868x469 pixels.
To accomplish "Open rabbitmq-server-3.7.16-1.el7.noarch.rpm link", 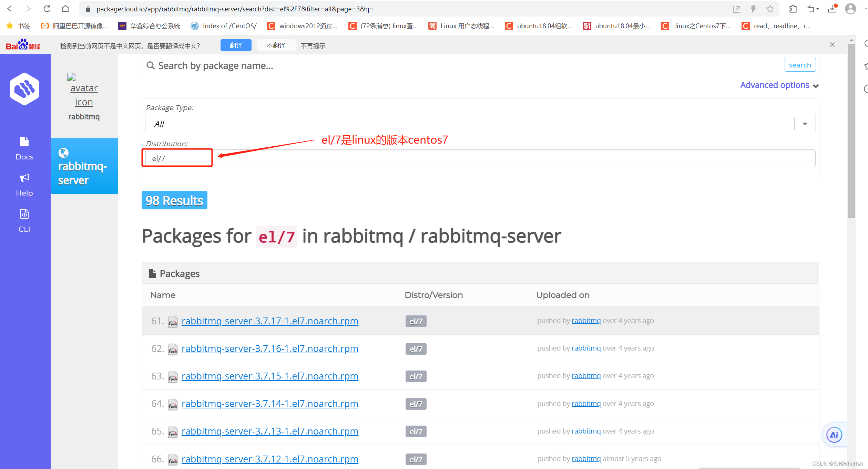I will [x=270, y=348].
